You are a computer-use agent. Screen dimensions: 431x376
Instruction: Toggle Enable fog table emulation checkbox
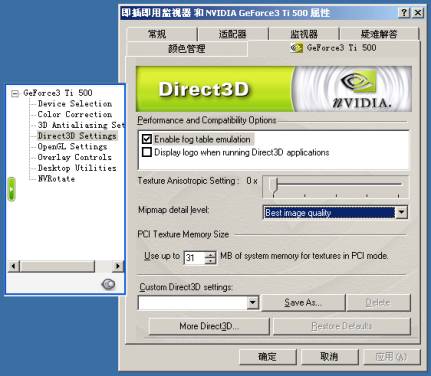147,139
